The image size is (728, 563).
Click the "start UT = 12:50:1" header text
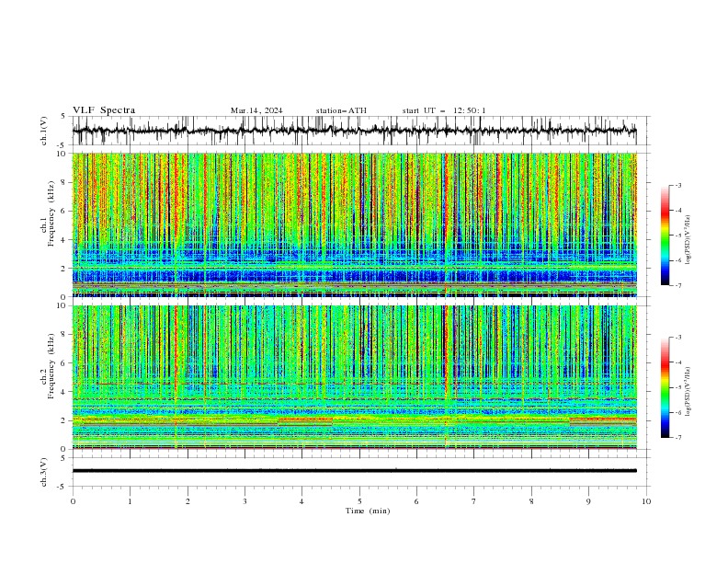pyautogui.click(x=444, y=110)
